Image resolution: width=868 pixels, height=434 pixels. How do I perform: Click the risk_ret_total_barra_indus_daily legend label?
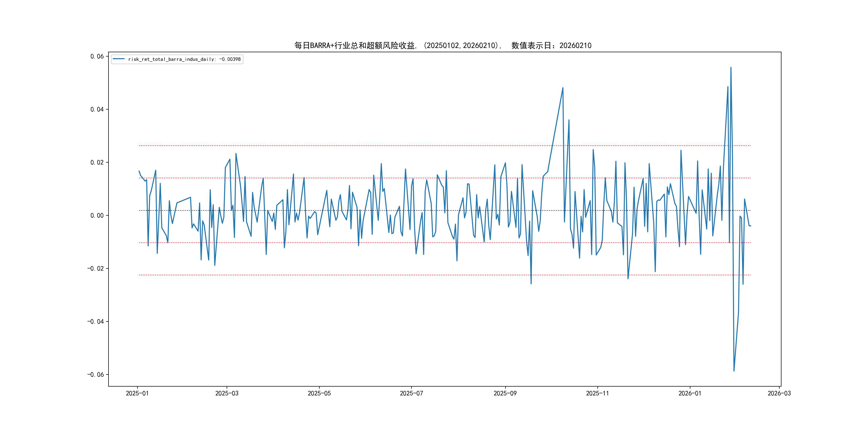[x=184, y=59]
